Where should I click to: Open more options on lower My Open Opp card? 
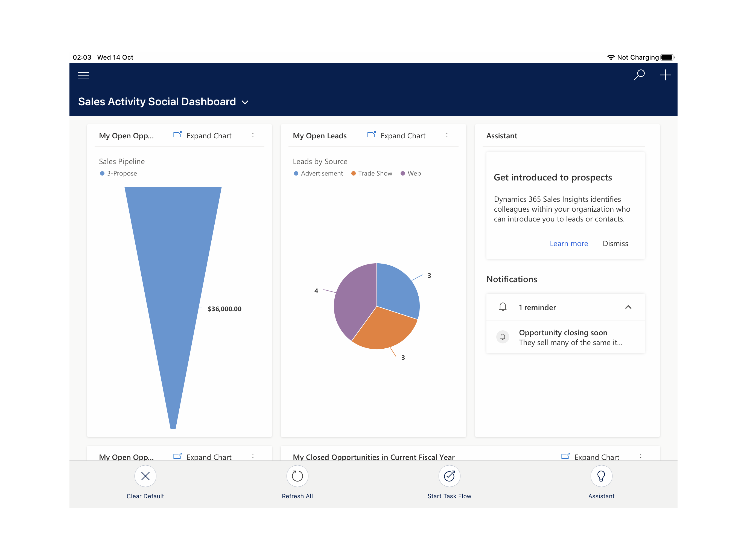(x=253, y=456)
